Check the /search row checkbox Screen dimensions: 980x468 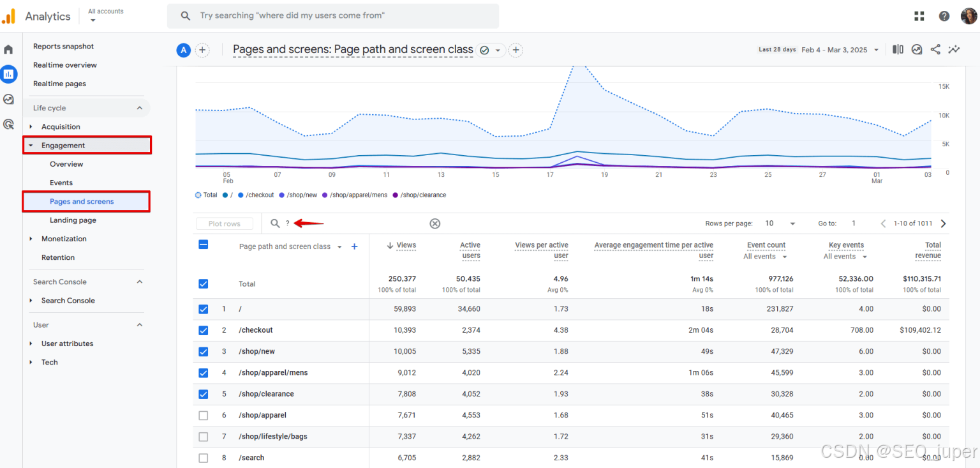point(204,458)
